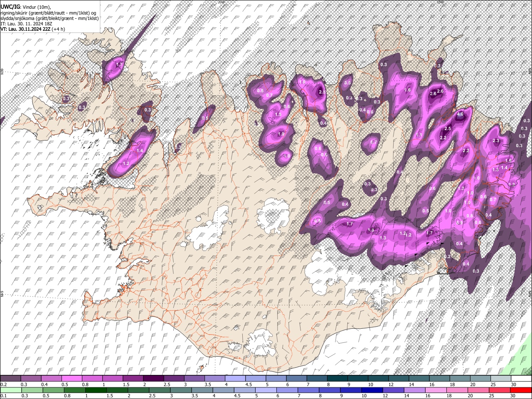This screenshot has width=532, height=399.
Task: Click the "14" label under the snow legend
Action: pos(411,384)
